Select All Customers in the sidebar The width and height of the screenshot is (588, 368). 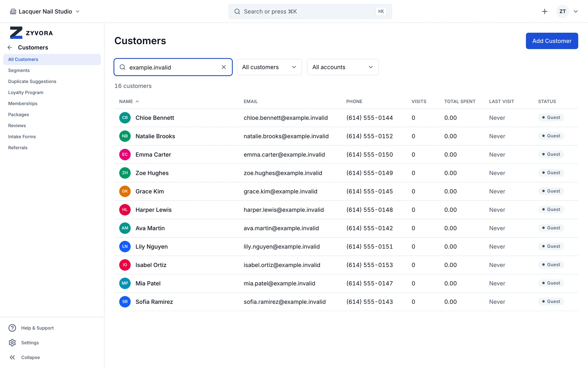(x=52, y=59)
